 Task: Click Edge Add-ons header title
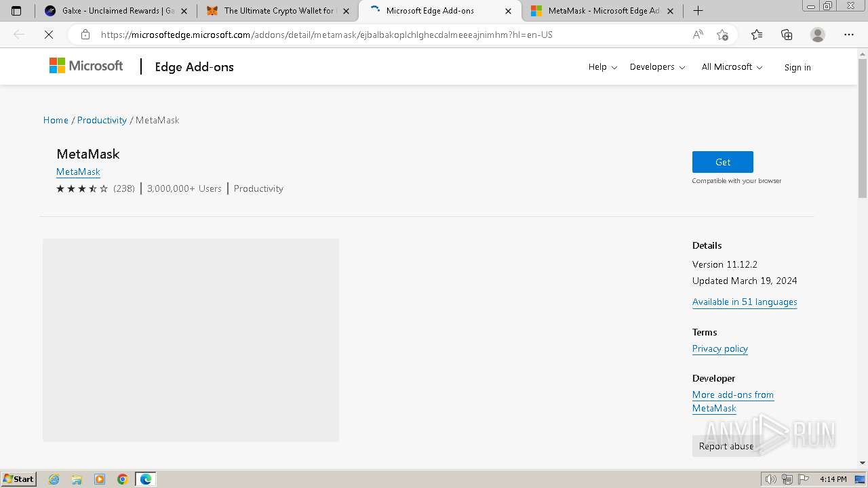(x=194, y=66)
